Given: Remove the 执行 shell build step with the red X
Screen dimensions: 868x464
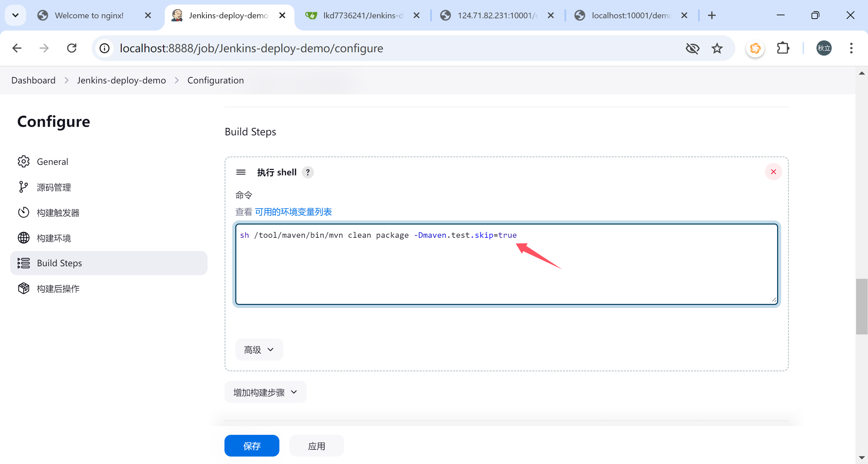Looking at the screenshot, I should click(x=773, y=172).
